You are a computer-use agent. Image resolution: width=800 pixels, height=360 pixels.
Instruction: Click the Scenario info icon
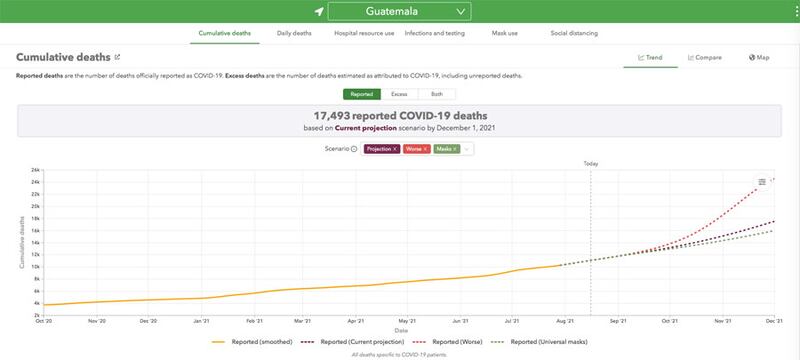[x=354, y=149]
